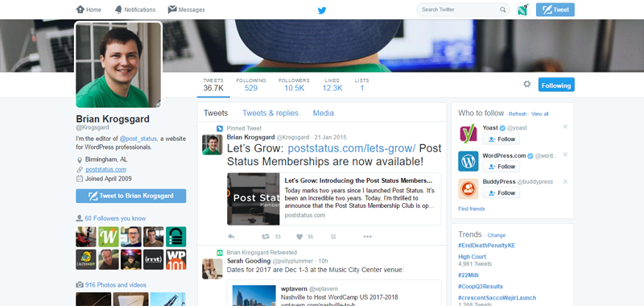Click Brian Krogsgard's avatar on pinned tweet
This screenshot has height=306, width=644.
[x=213, y=145]
